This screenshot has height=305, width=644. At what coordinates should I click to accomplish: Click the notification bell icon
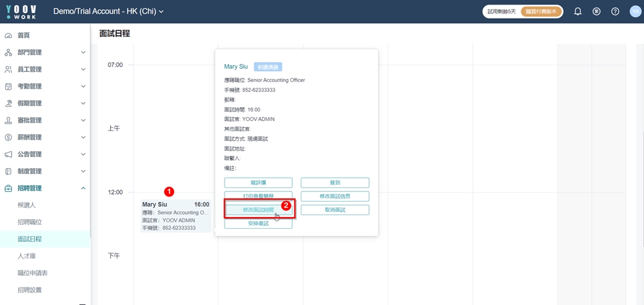pos(578,12)
